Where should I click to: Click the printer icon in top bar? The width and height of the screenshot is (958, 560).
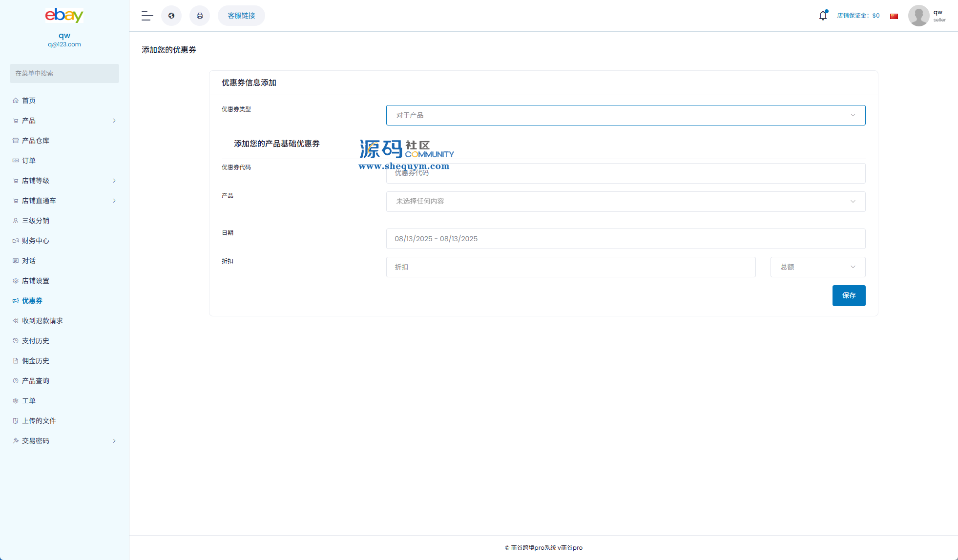tap(200, 16)
